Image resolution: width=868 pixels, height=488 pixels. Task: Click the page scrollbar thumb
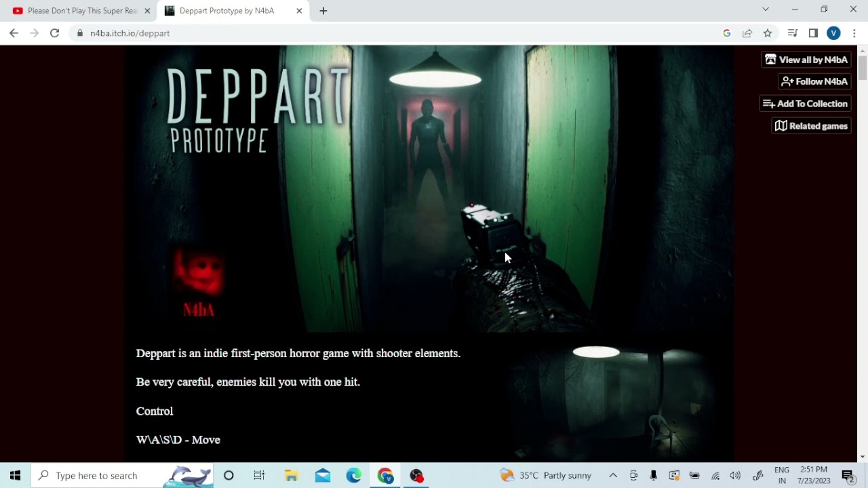coord(862,68)
